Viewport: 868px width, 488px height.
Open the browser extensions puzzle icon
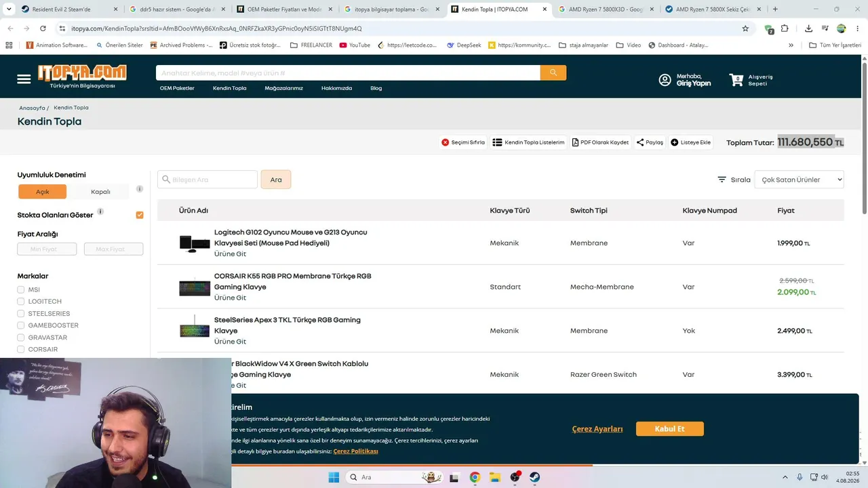click(785, 28)
